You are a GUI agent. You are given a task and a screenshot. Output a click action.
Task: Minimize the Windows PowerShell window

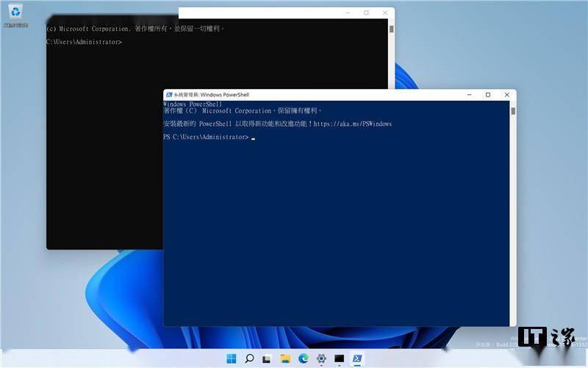pyautogui.click(x=470, y=95)
